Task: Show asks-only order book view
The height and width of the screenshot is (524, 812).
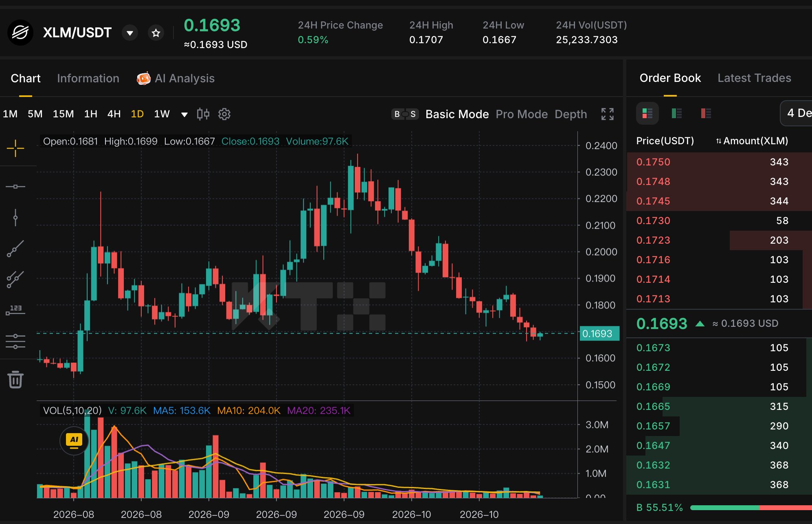Action: coord(706,113)
